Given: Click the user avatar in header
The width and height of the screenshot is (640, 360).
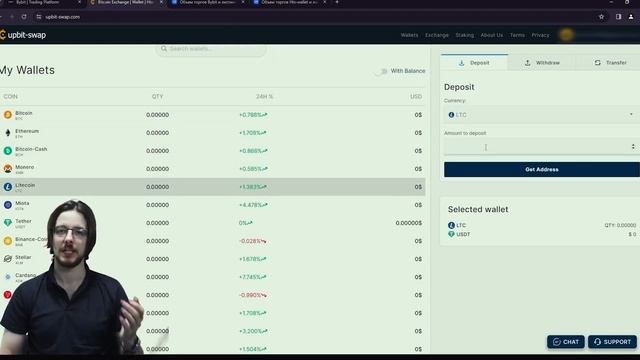Looking at the screenshot, I should click(x=566, y=35).
